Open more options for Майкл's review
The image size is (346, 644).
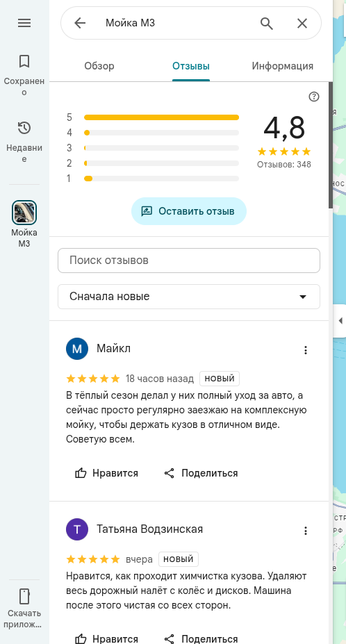click(305, 350)
